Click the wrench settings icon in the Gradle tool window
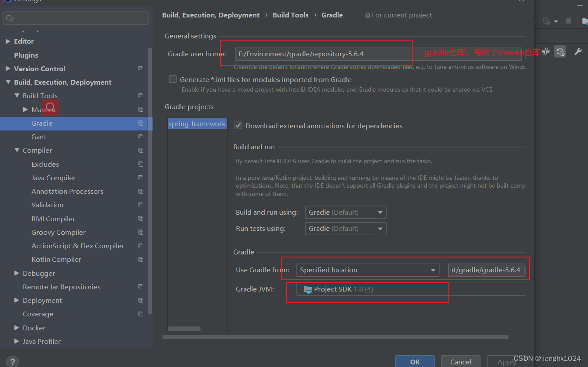This screenshot has width=588, height=367. pyautogui.click(x=578, y=51)
